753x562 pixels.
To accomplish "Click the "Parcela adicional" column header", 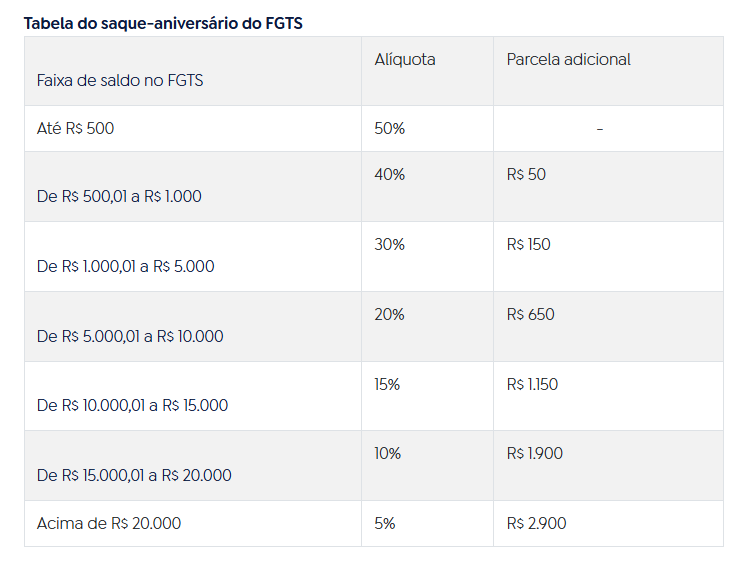I will [x=568, y=60].
